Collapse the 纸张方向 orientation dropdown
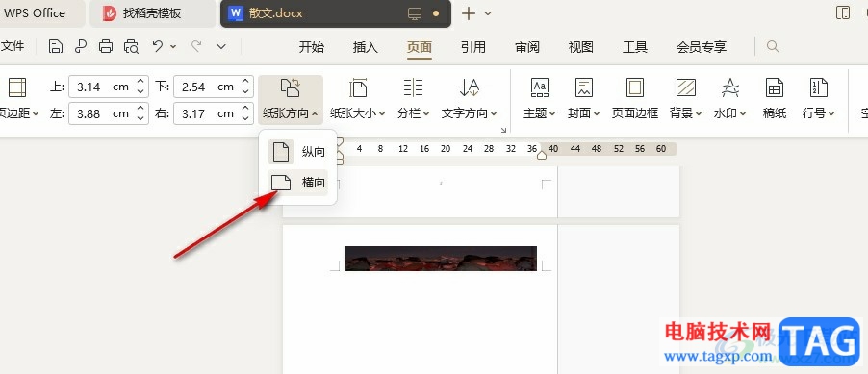Screen dimensions: 868x374 [290, 100]
